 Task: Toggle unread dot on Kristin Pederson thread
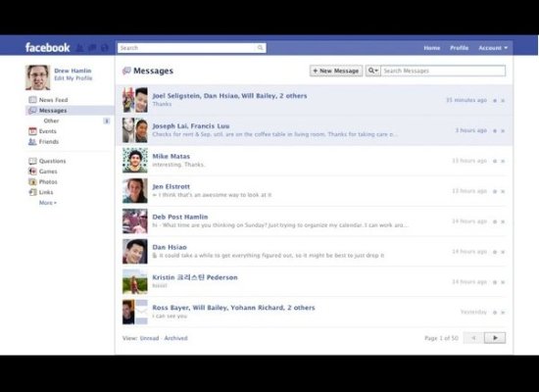pos(495,282)
